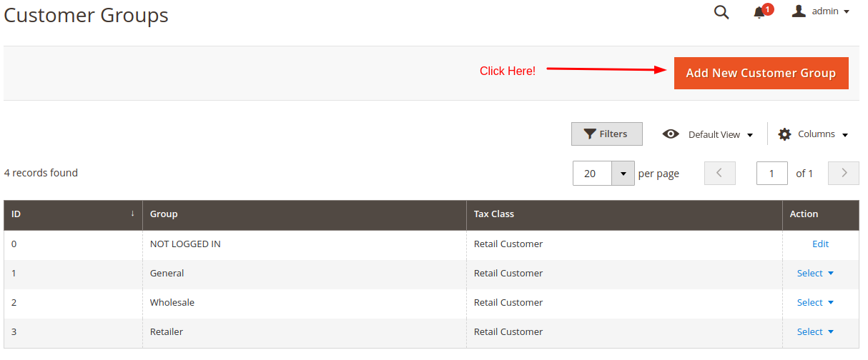Viewport: 868px width, 360px height.
Task: Open the search magnifier icon
Action: [x=721, y=12]
